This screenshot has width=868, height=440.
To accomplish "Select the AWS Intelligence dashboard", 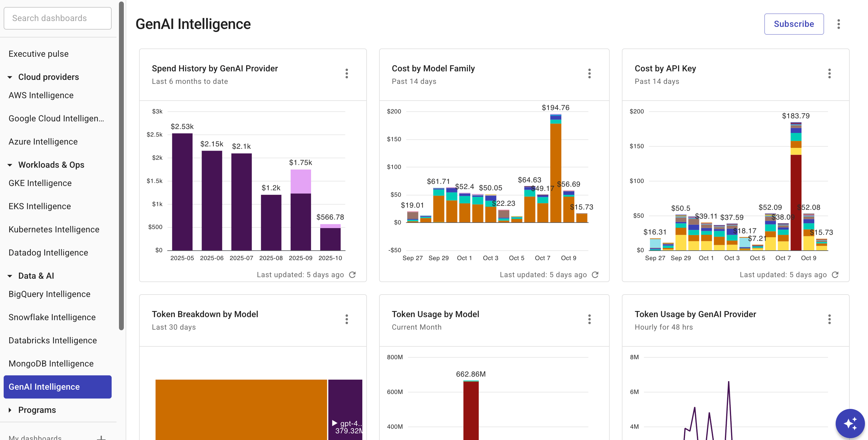I will tap(41, 95).
